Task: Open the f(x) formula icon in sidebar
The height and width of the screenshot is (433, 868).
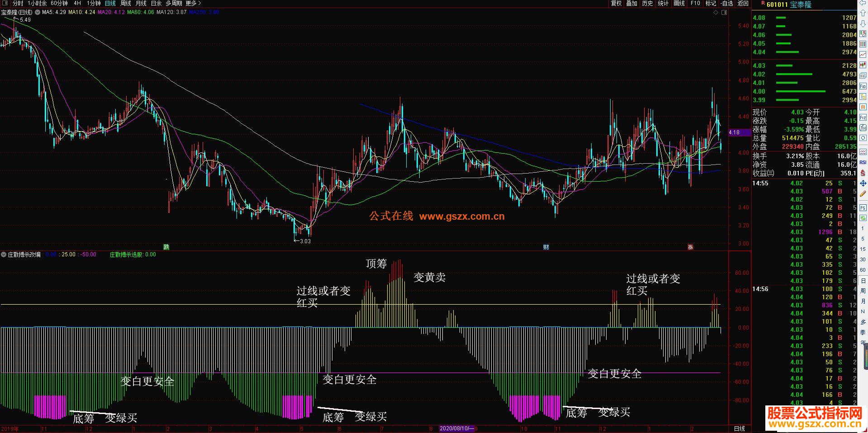Action: tap(863, 127)
